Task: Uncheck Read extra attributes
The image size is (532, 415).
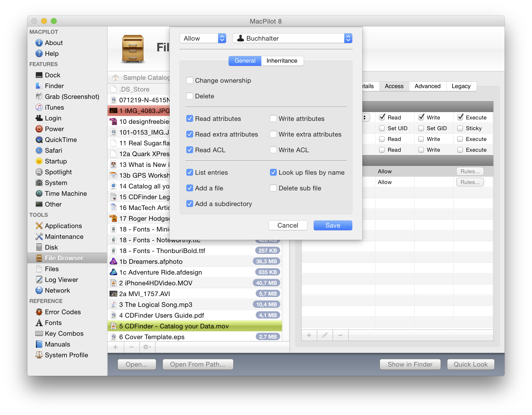Action: 190,134
